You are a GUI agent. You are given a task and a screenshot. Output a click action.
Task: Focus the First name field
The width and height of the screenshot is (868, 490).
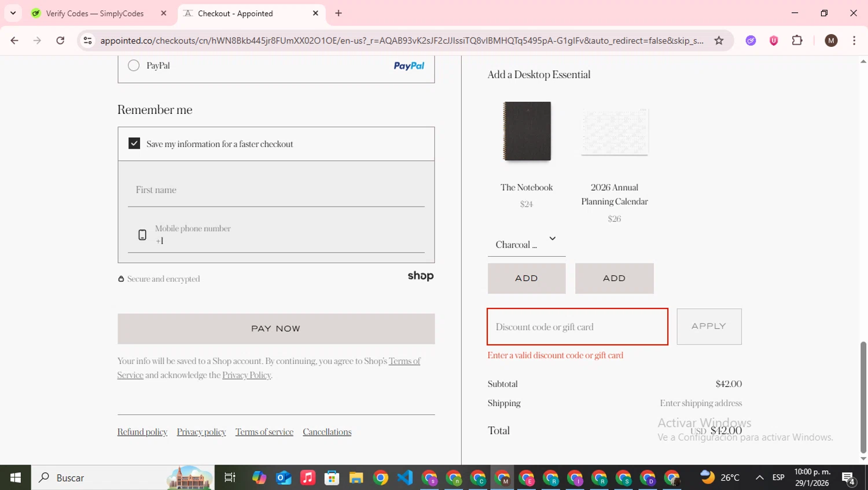pyautogui.click(x=276, y=190)
